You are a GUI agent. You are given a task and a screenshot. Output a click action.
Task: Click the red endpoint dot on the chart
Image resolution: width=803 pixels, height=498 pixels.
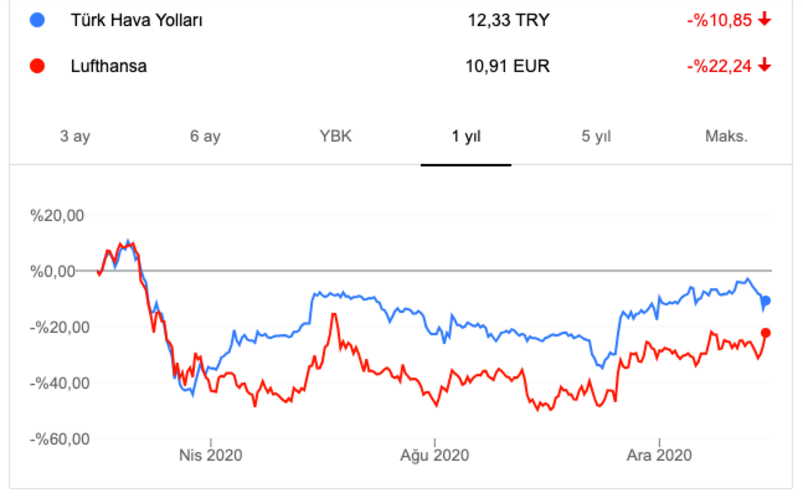tap(766, 333)
